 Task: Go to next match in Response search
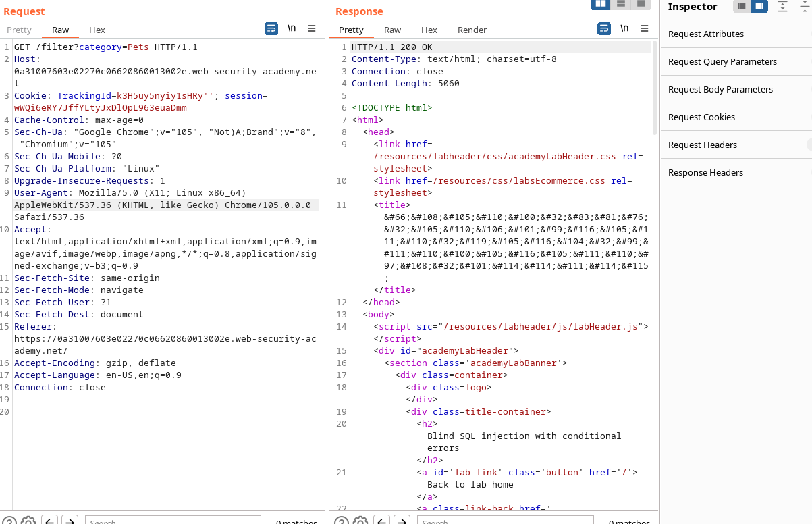click(x=402, y=521)
